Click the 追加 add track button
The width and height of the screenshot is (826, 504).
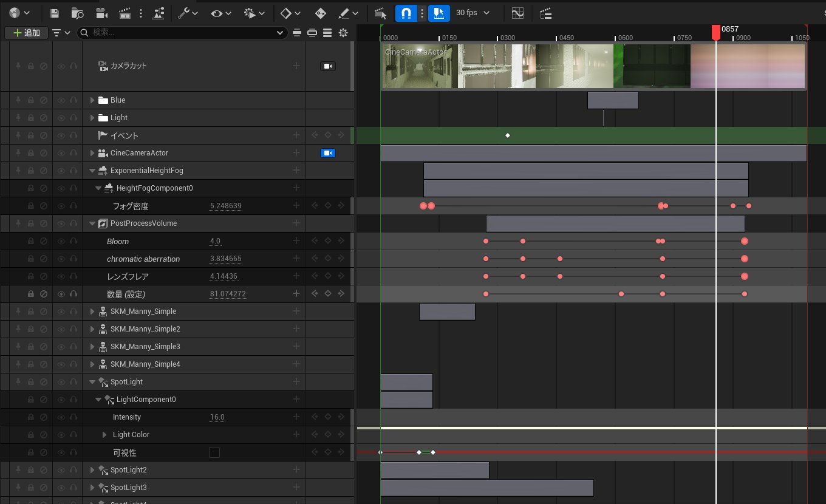(x=26, y=32)
